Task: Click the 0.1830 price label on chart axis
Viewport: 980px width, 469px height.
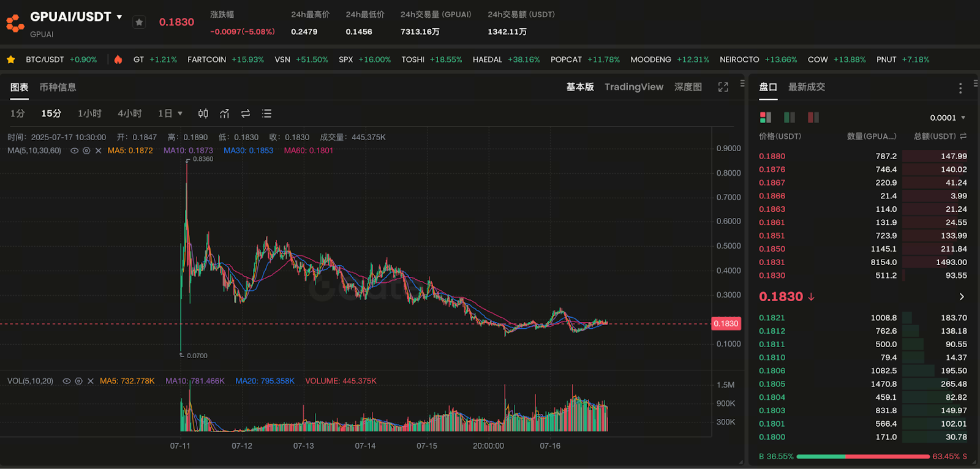Action: pyautogui.click(x=726, y=323)
